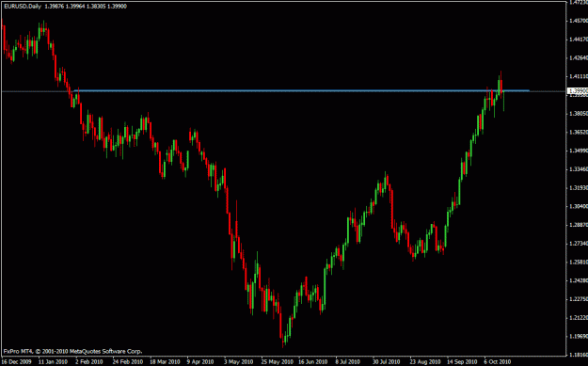Click the 6 Oct 2010 date label
The image size is (588, 366).
[x=498, y=362]
